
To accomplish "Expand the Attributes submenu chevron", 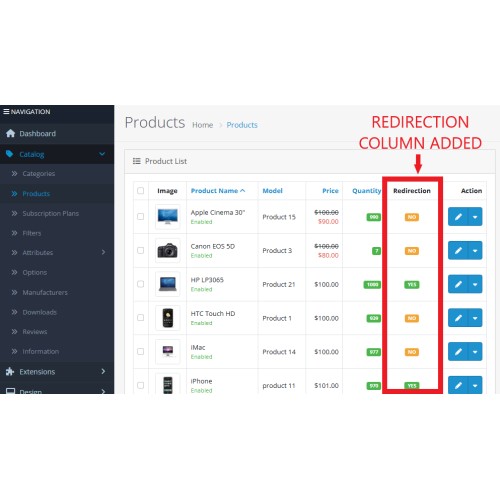I will 103,252.
